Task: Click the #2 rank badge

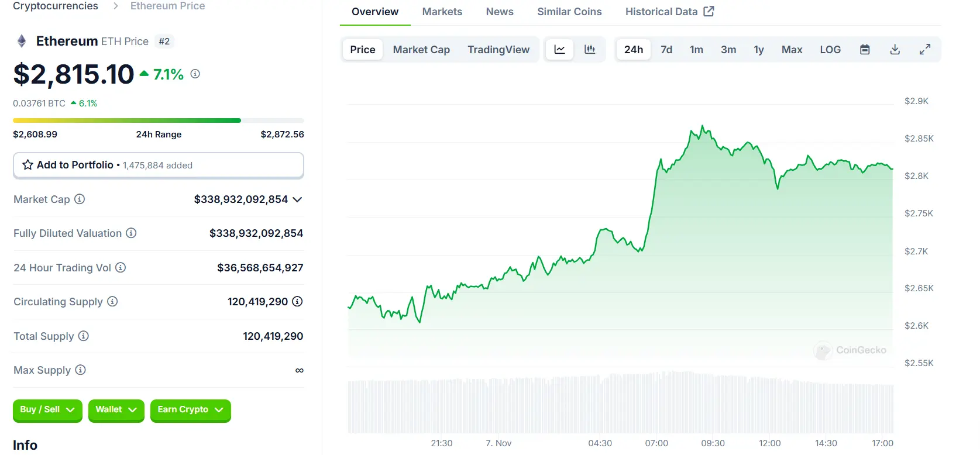Action: [164, 42]
